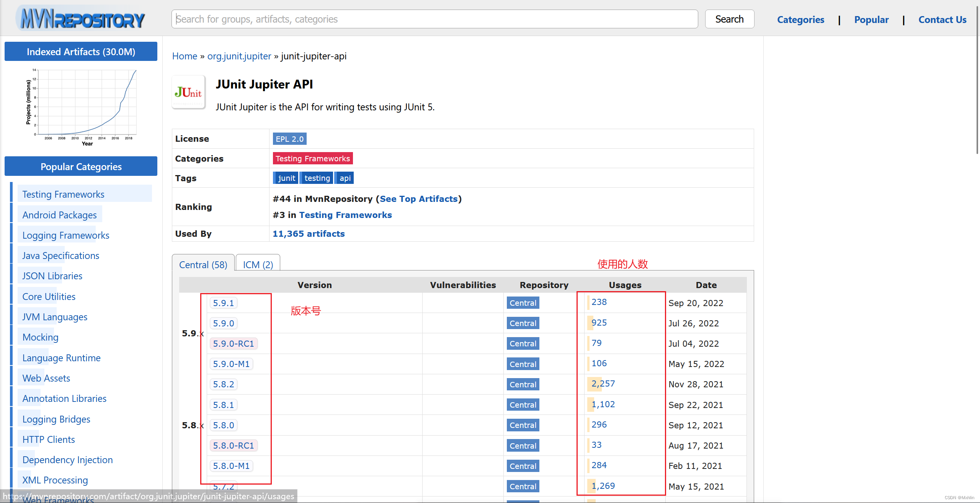Open the 925 usages link
Image resolution: width=980 pixels, height=503 pixels.
599,323
